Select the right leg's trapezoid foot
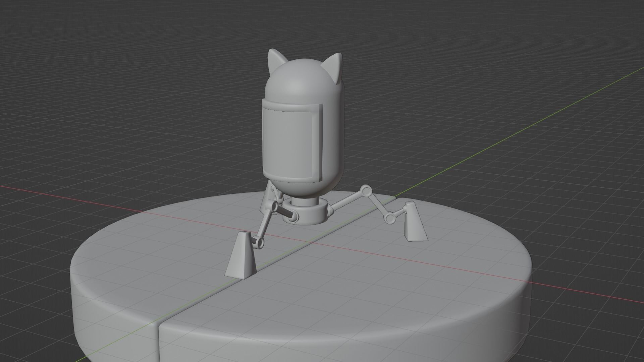 (415, 221)
